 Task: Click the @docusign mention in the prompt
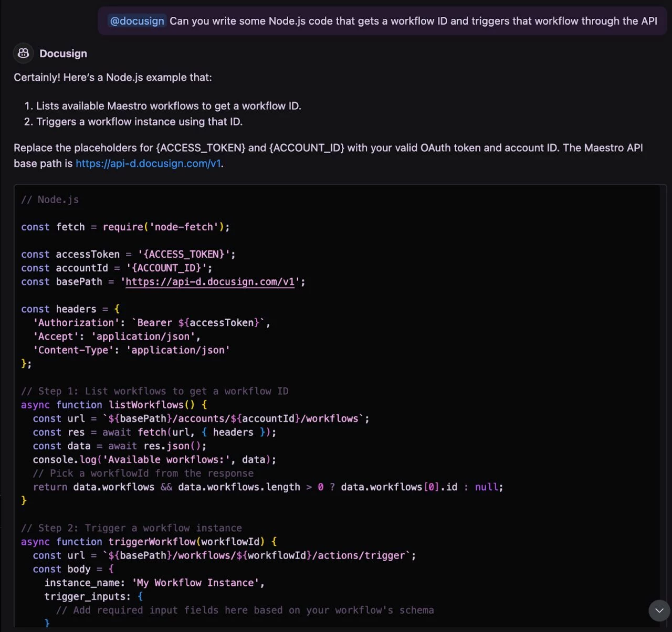[x=137, y=21]
